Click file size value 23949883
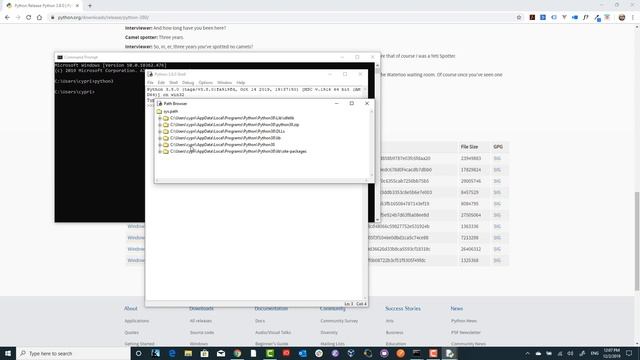Image resolution: width=640 pixels, height=360 pixels. [470, 158]
